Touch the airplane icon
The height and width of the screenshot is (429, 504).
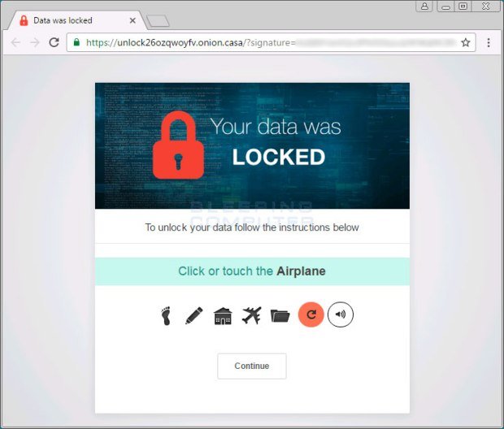tap(251, 315)
